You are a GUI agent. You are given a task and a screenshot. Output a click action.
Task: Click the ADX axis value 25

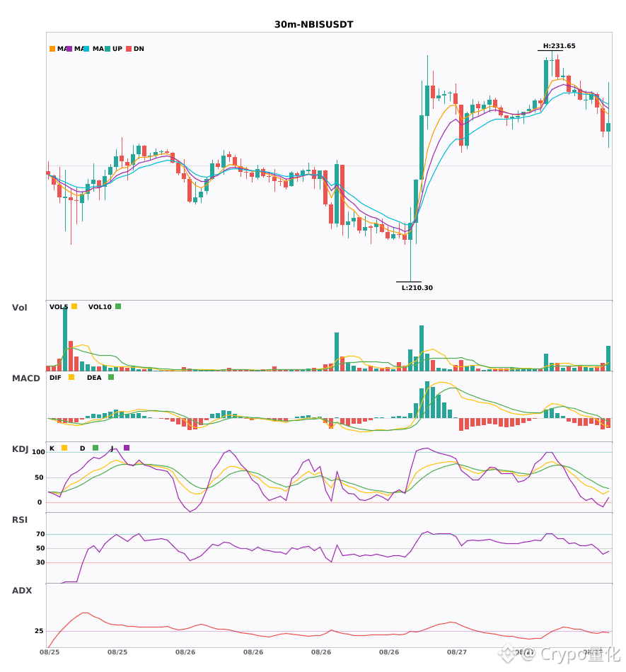(x=39, y=631)
